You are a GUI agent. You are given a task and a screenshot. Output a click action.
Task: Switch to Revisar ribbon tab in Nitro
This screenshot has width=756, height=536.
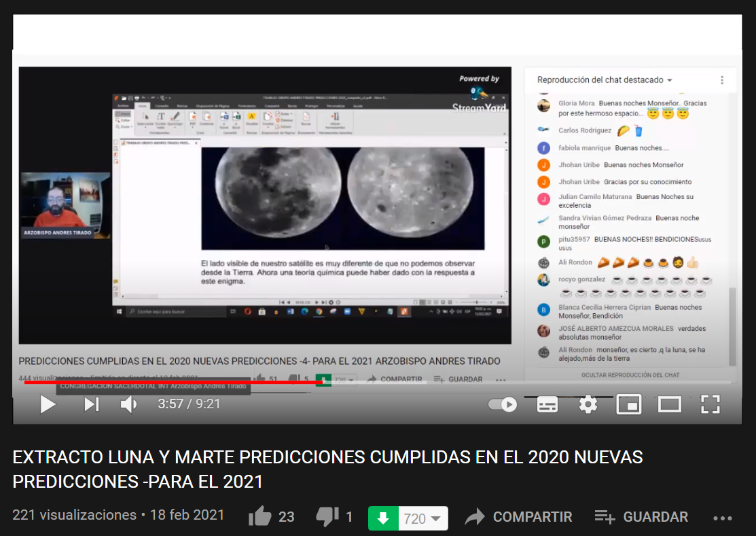click(x=182, y=105)
